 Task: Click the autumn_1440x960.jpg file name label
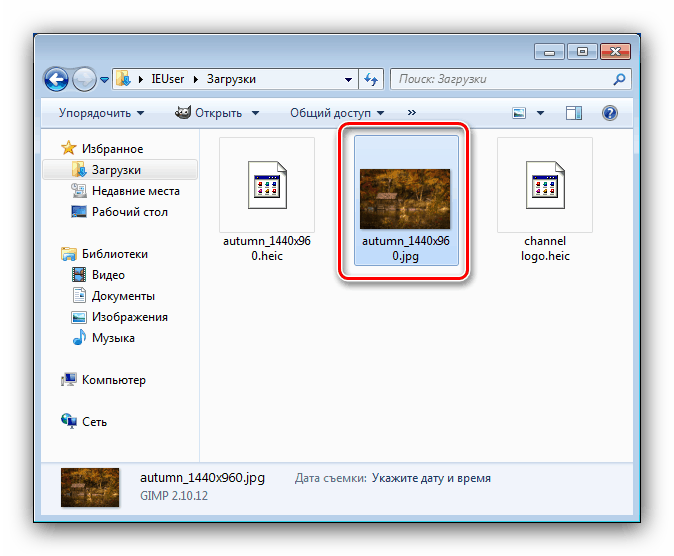(405, 249)
